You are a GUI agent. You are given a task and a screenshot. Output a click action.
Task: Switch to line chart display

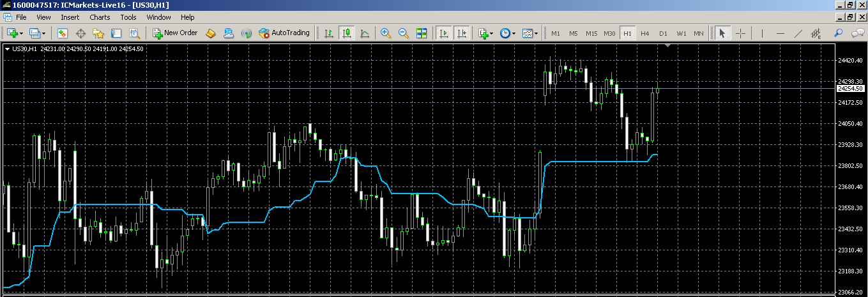click(365, 33)
